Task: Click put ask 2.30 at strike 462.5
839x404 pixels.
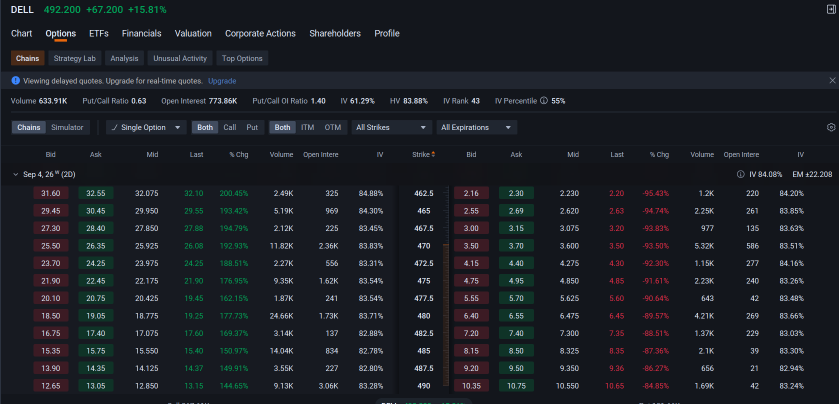Action: click(516, 193)
